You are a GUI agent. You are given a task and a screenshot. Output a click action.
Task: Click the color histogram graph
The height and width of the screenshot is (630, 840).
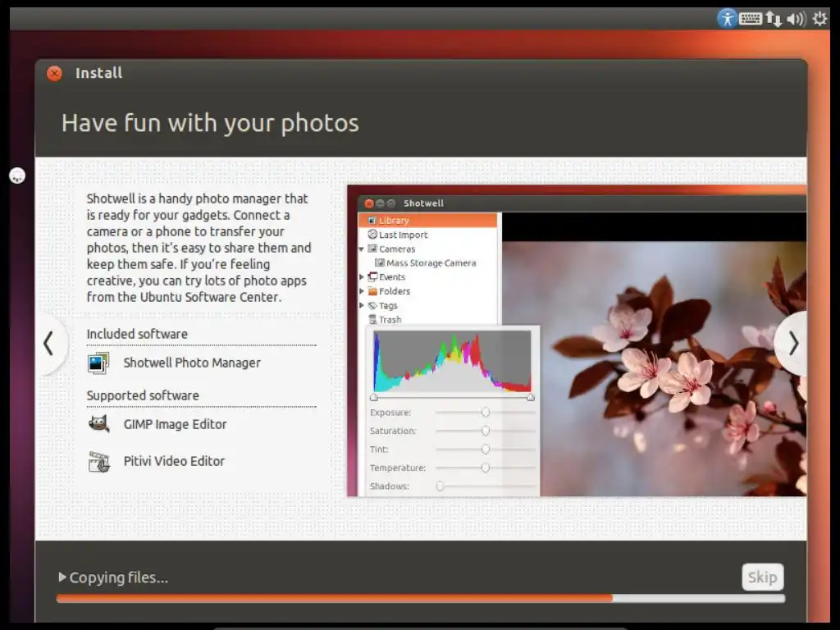452,362
